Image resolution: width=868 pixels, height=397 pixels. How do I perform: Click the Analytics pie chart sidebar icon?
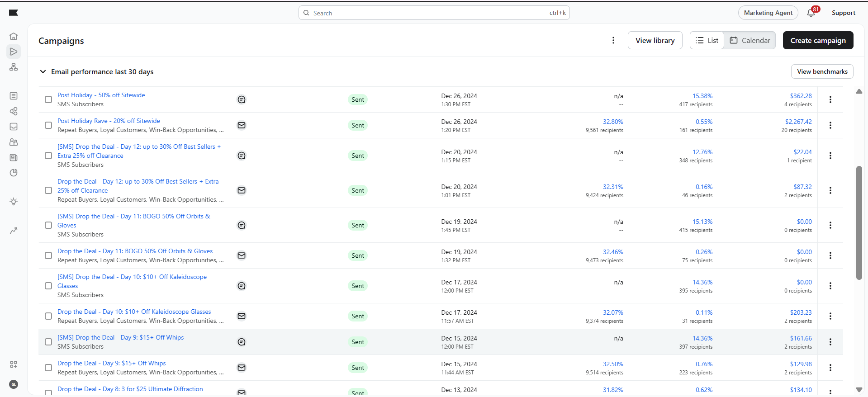[14, 173]
